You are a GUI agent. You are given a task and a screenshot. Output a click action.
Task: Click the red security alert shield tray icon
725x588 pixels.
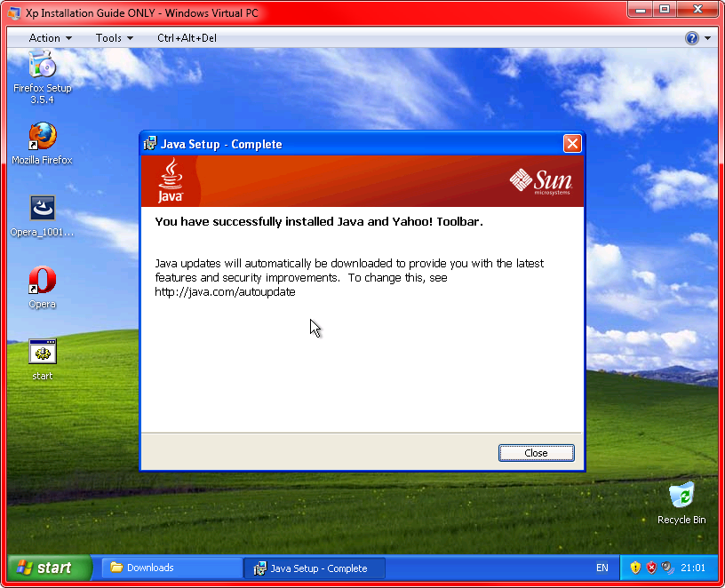pyautogui.click(x=651, y=568)
